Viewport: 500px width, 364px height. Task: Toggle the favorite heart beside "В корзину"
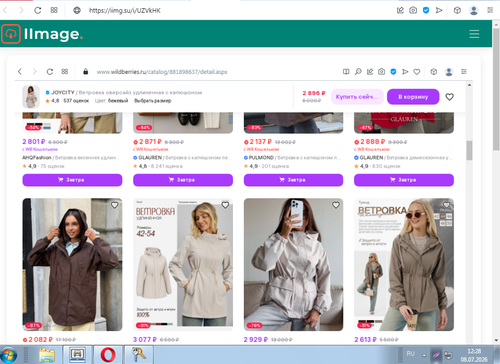(450, 97)
